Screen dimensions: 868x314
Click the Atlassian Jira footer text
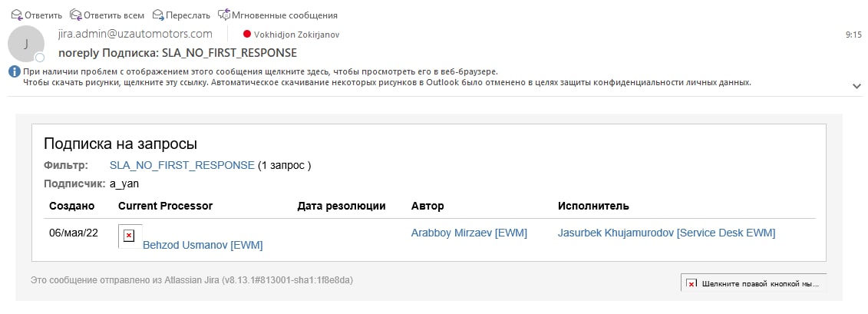192,280
